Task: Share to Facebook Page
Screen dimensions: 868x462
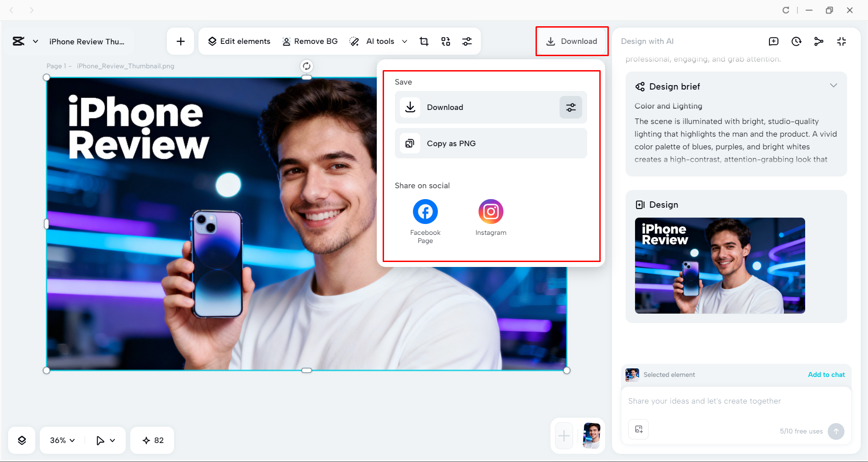Action: point(425,221)
